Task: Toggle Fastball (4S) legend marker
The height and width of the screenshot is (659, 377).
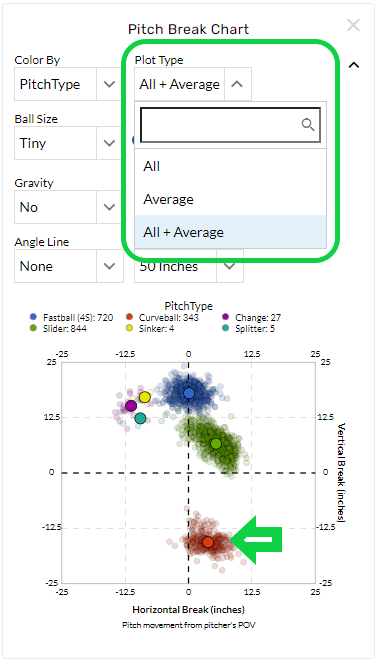Action: click(x=34, y=317)
